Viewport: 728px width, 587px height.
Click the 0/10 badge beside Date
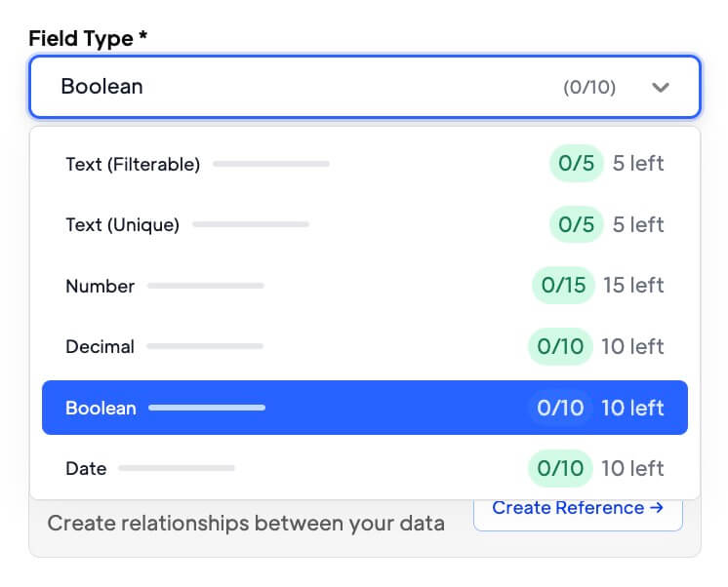(560, 468)
